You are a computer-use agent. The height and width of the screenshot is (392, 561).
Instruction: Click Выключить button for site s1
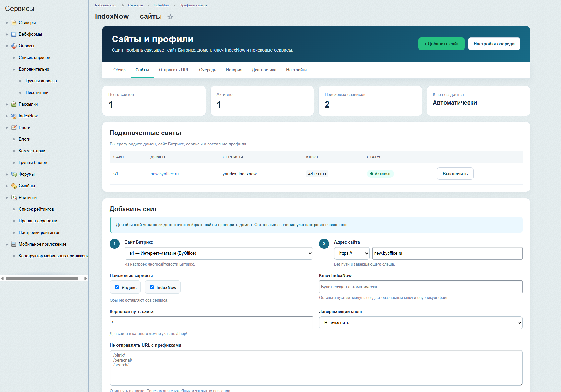[455, 174]
